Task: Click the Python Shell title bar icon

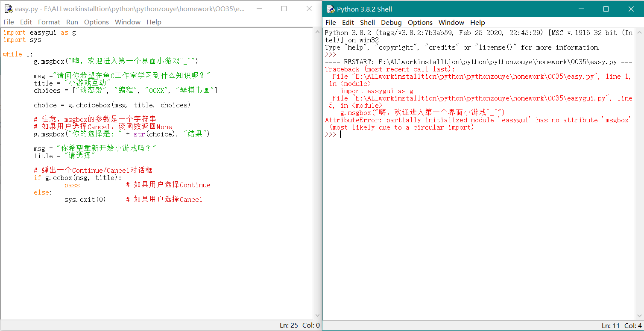Action: click(330, 9)
